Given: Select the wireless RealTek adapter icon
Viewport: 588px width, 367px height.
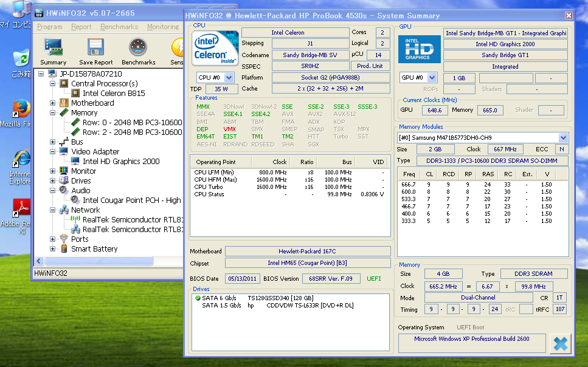Looking at the screenshot, I should [x=75, y=220].
